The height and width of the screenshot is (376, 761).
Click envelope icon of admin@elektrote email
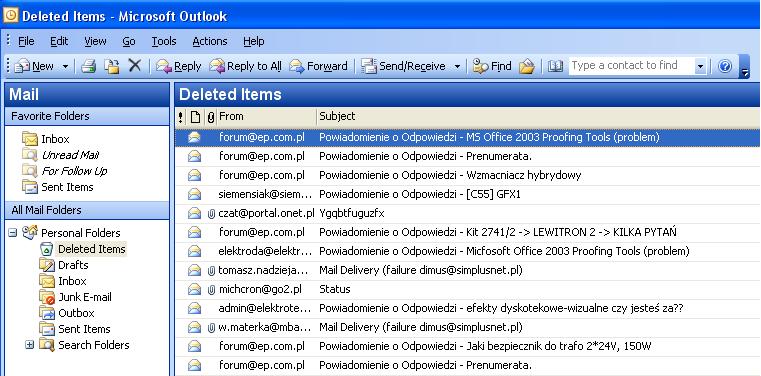pyautogui.click(x=195, y=308)
